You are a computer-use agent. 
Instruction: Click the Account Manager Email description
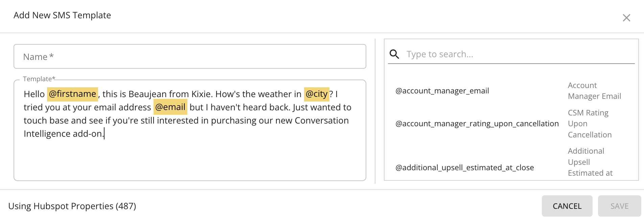(594, 91)
